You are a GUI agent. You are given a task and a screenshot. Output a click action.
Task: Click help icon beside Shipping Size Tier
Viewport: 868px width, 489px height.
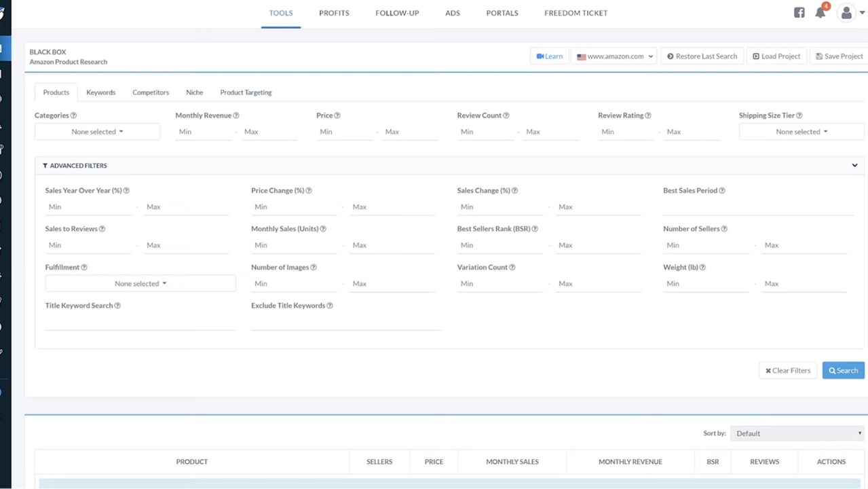point(799,115)
